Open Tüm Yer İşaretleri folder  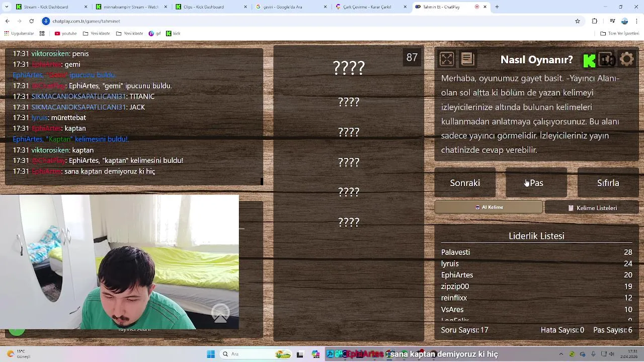[619, 34]
